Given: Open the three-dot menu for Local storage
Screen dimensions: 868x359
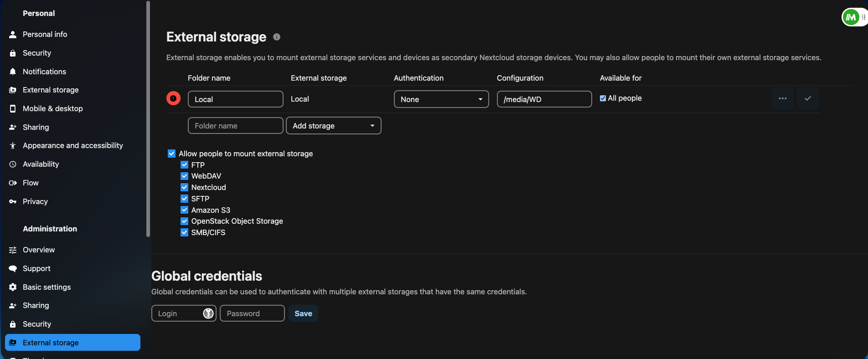Looking at the screenshot, I should click(783, 98).
